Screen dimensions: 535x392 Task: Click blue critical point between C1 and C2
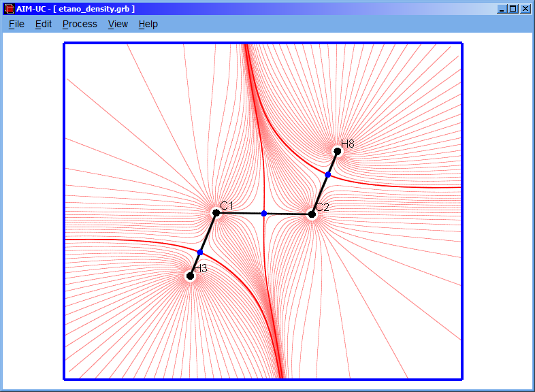pos(264,214)
